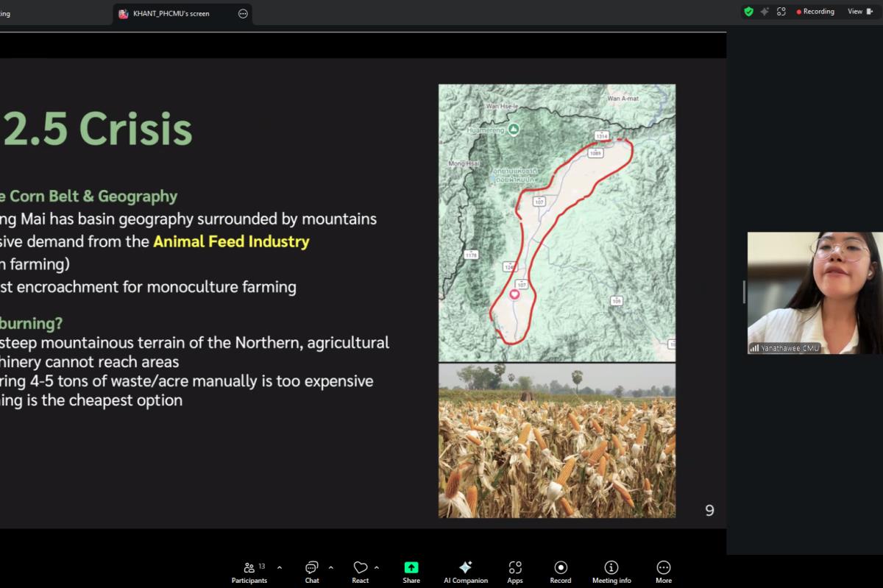Open the More options menu
883x588 pixels.
coord(663,571)
